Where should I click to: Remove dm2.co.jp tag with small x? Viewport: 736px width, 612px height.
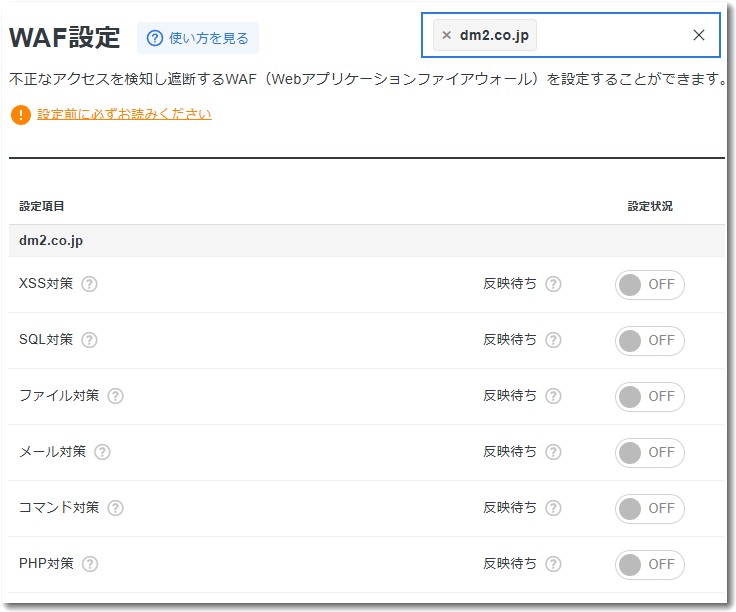coord(447,35)
